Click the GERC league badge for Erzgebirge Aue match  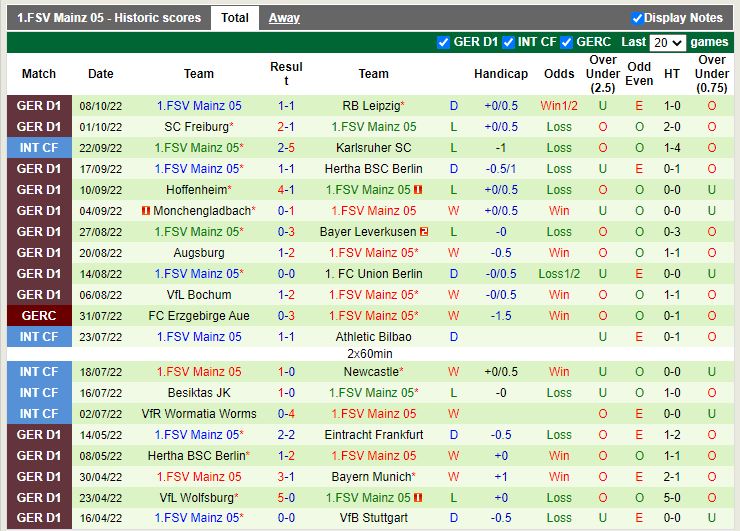[39, 316]
